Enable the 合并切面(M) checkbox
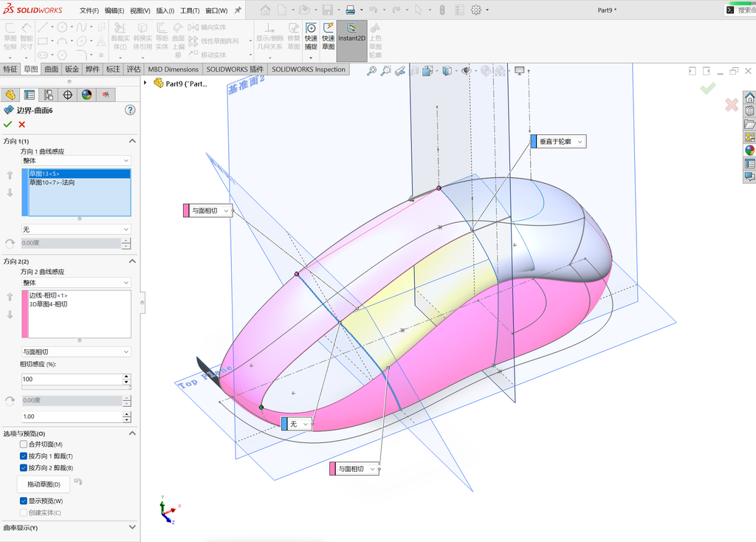Screen dimensions: 756x542 coord(23,444)
